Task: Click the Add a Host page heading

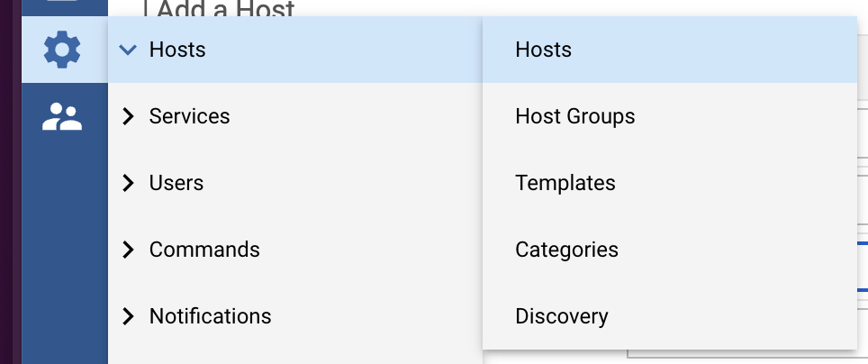Action: click(x=226, y=9)
